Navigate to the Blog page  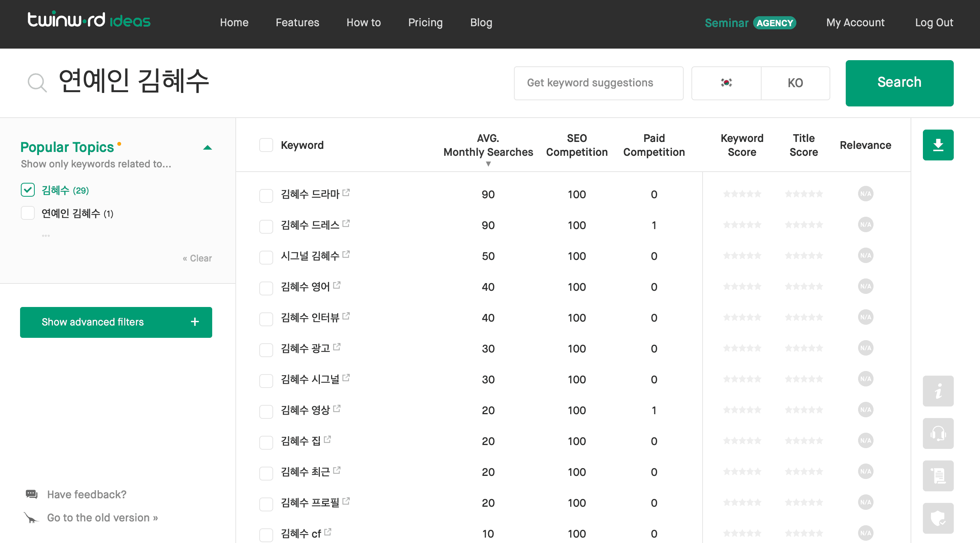(481, 22)
